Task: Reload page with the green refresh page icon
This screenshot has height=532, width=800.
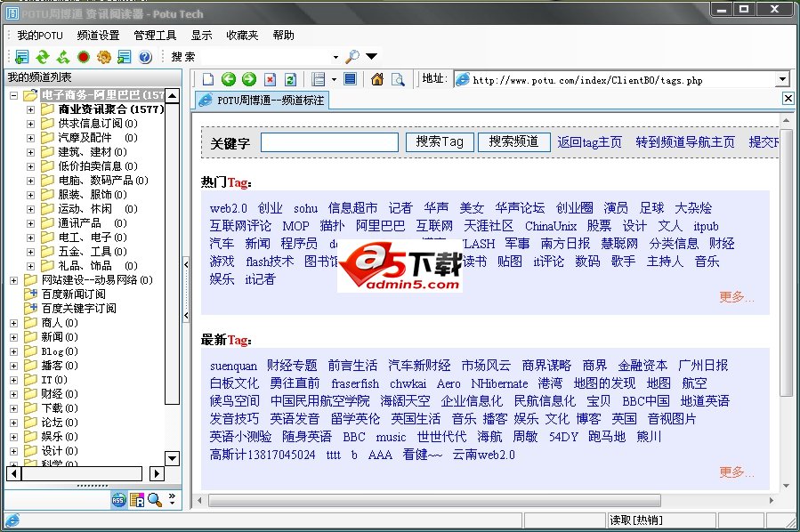Action: coord(290,79)
